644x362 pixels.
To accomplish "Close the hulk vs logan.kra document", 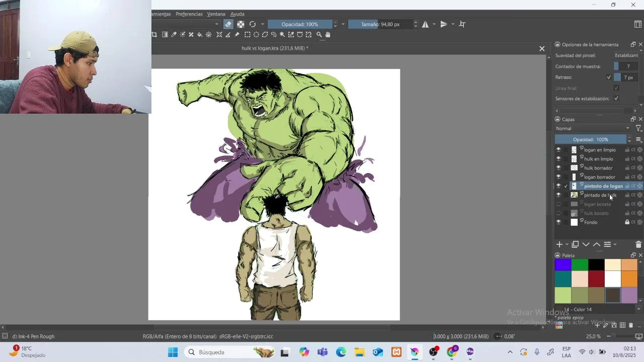I will point(542,49).
